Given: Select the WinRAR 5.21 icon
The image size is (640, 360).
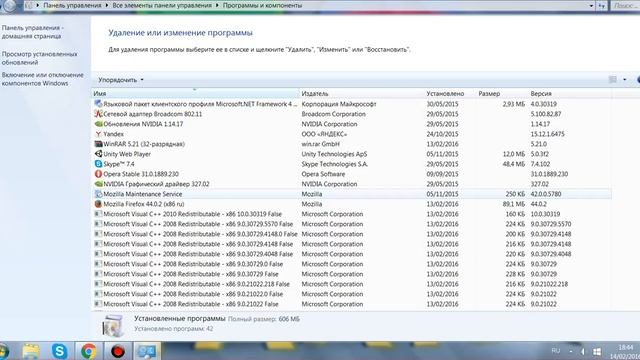Looking at the screenshot, I should pos(98,144).
